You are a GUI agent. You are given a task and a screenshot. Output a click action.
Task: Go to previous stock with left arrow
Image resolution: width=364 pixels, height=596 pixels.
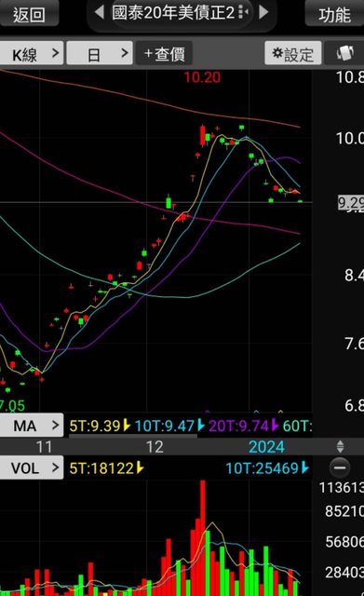100,12
